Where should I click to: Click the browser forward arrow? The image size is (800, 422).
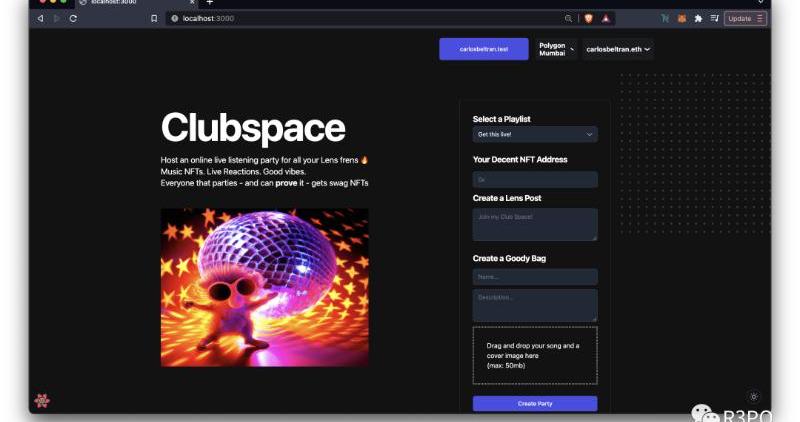click(57, 18)
